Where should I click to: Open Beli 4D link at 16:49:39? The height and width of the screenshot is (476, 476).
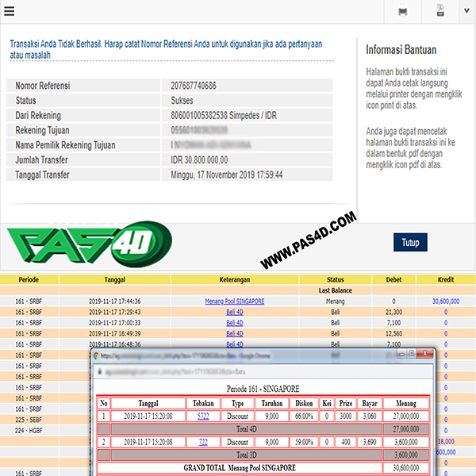click(x=235, y=334)
